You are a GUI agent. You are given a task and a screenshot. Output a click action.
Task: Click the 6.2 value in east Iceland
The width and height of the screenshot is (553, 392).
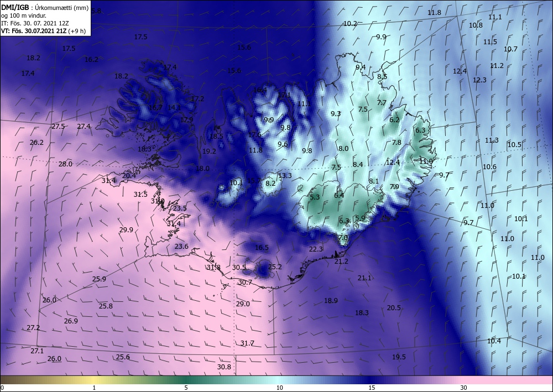(394, 119)
